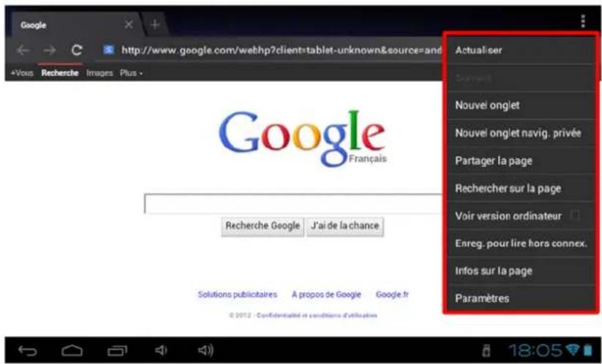Select Nouvel onglet navig. privée

[x=522, y=133]
